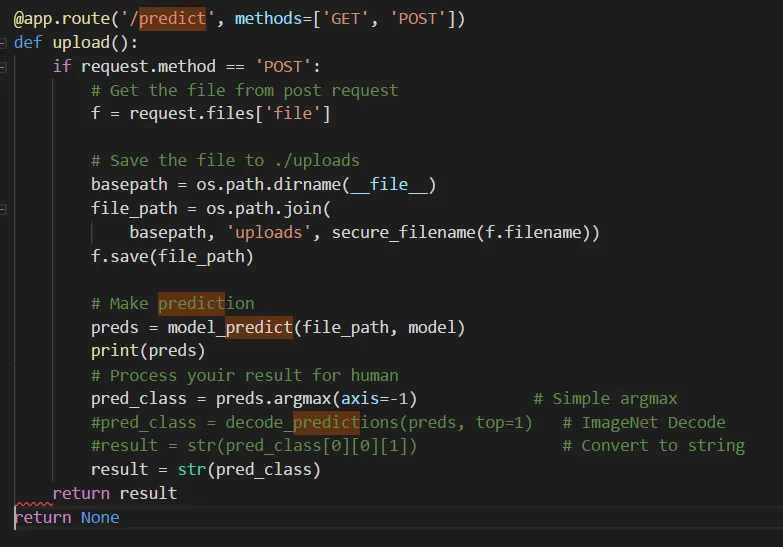Screen dimensions: 783x547
Task: Click the highlighted 'predict' in model_predict call
Action: 259,328
